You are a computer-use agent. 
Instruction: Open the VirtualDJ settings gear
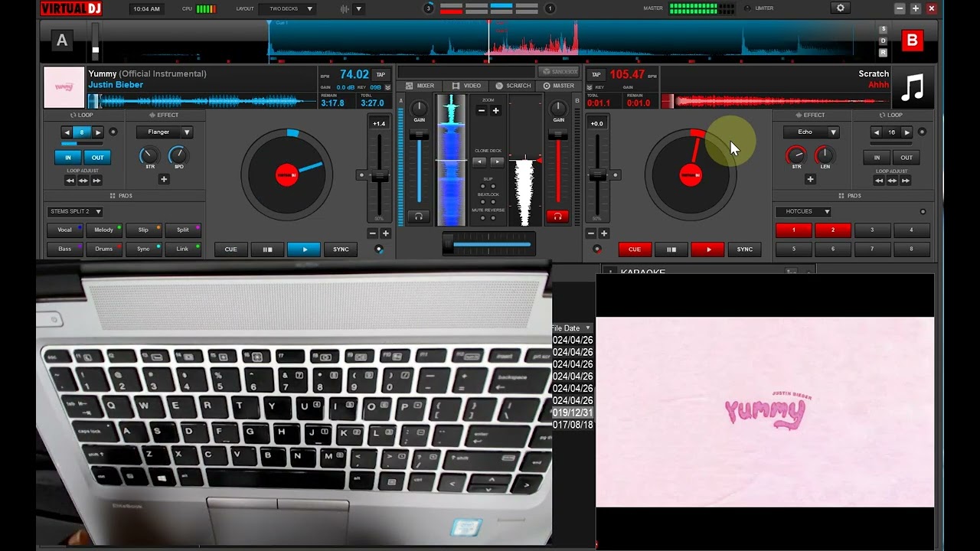tap(841, 8)
